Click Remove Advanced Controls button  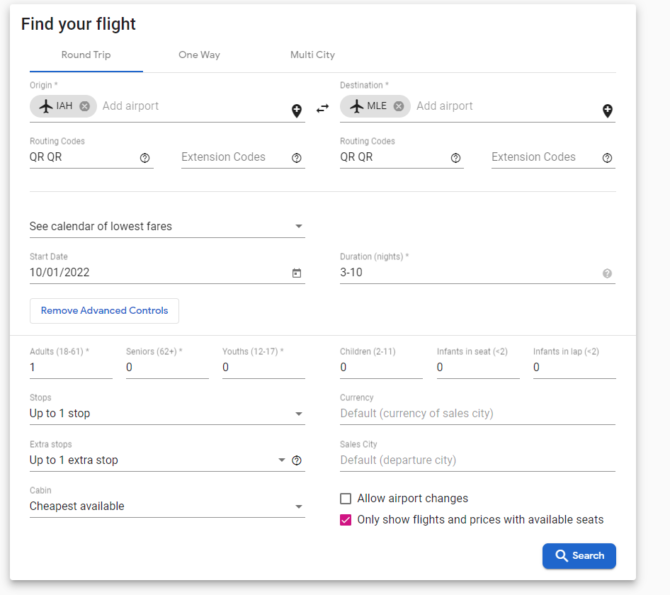[x=104, y=311]
